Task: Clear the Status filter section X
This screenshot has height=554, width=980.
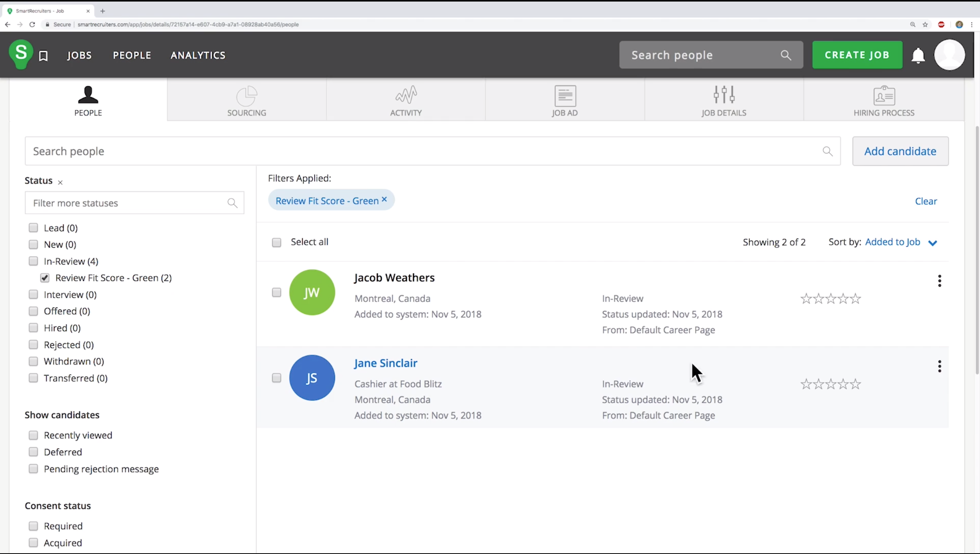Action: pyautogui.click(x=60, y=182)
